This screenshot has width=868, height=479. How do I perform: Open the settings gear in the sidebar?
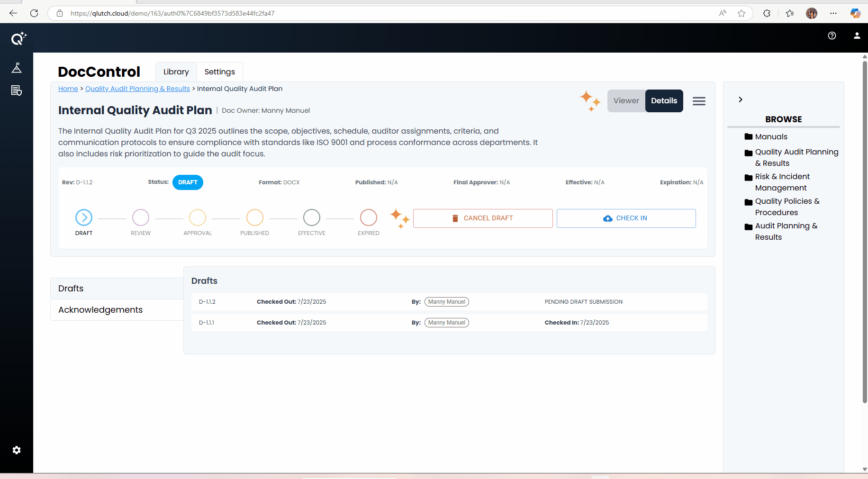pos(17,450)
